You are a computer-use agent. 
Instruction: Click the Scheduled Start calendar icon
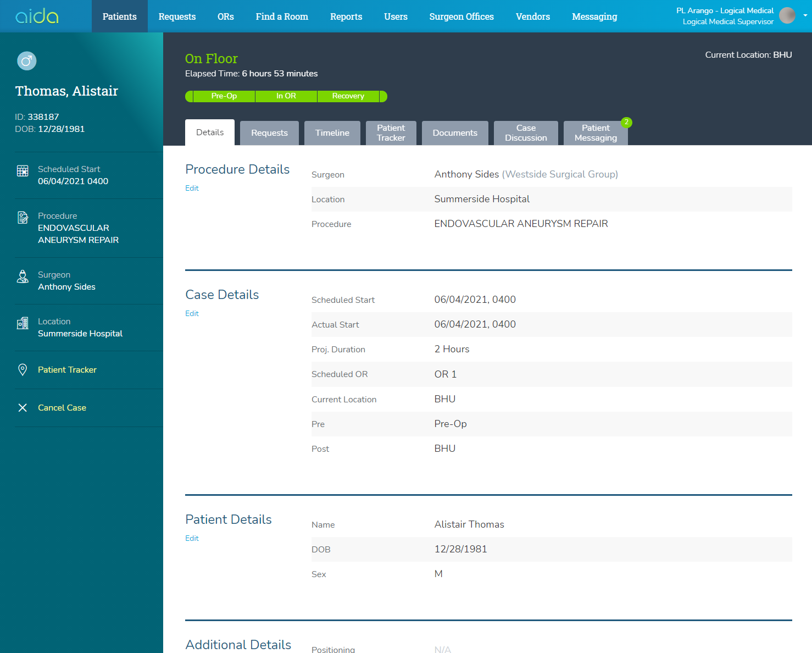[x=23, y=171]
